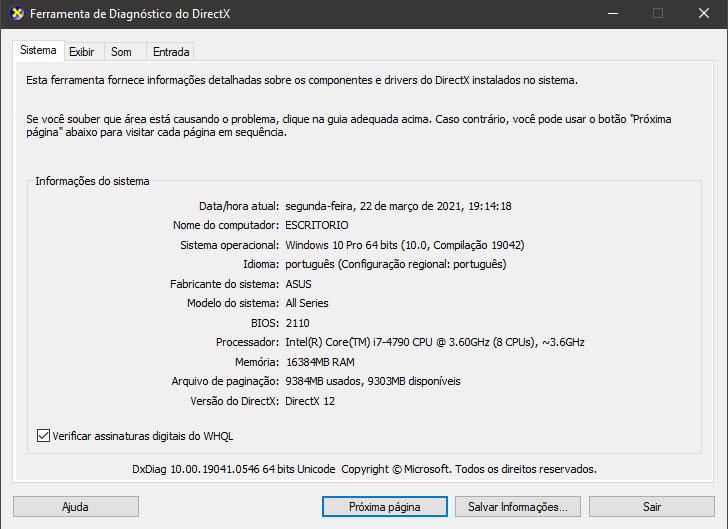Click the Versão do DirectX label

coord(234,401)
